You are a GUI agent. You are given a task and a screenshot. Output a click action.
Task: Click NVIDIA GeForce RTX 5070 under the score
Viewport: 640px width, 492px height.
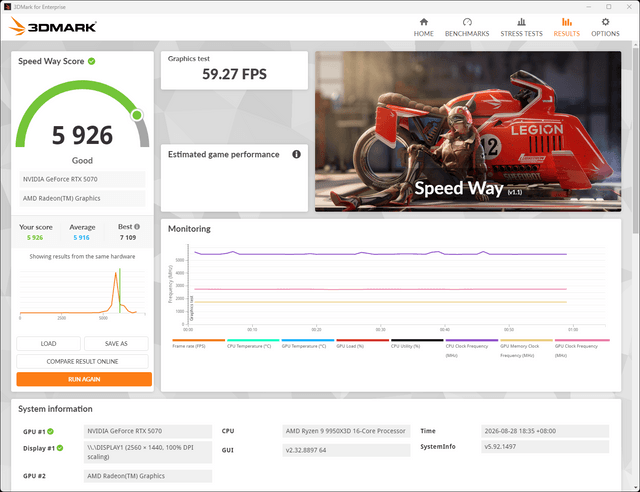point(82,179)
